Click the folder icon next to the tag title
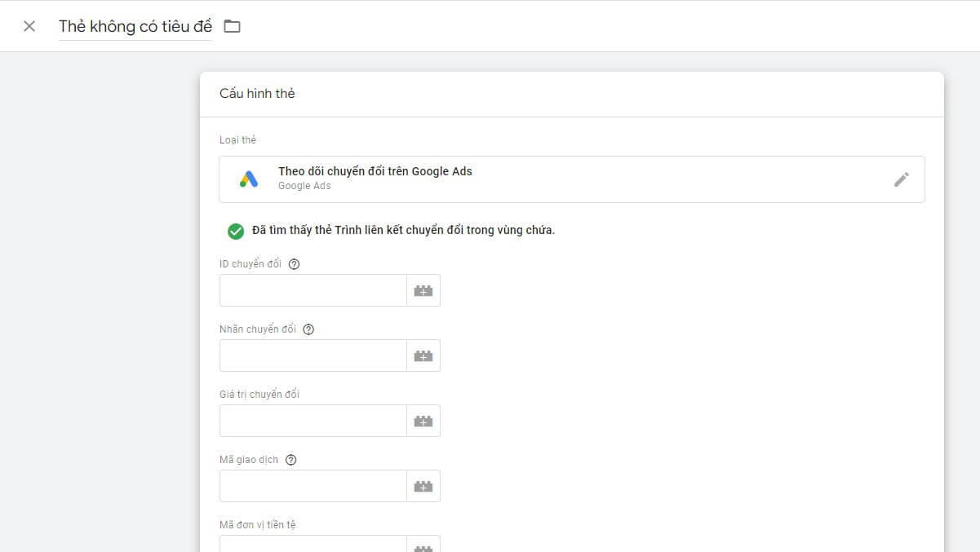 (232, 25)
